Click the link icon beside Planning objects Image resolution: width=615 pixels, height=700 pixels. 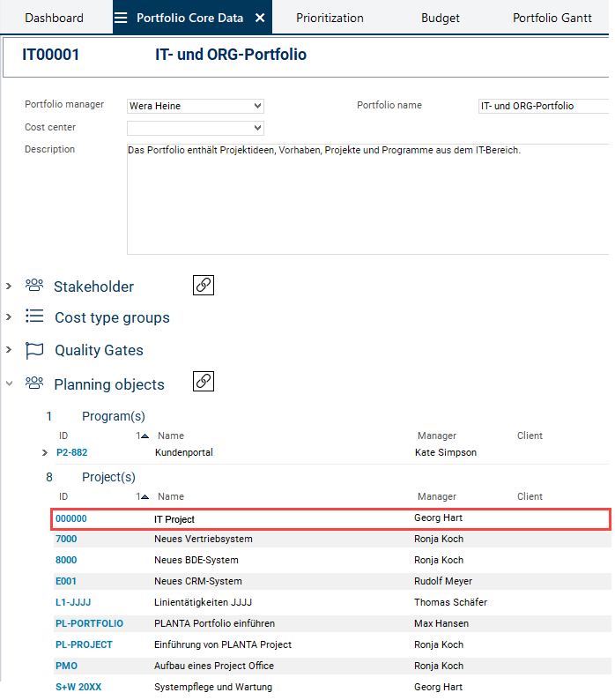tap(204, 382)
